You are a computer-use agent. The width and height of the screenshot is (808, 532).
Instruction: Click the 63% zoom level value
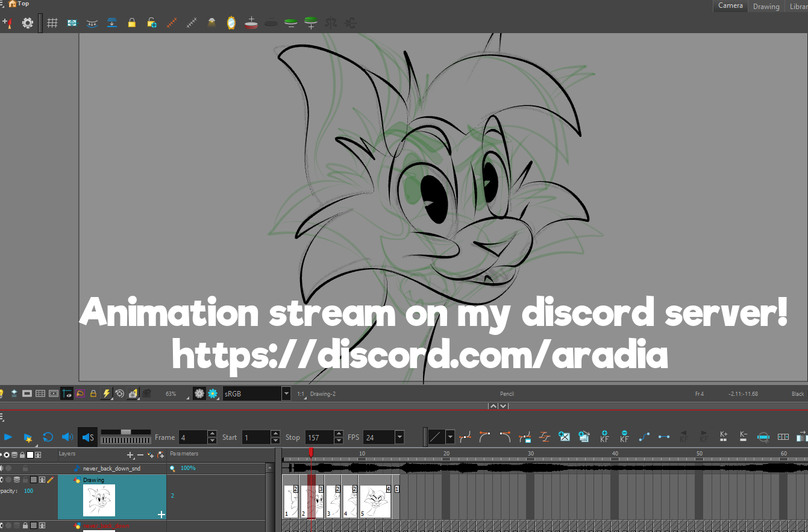pos(171,394)
